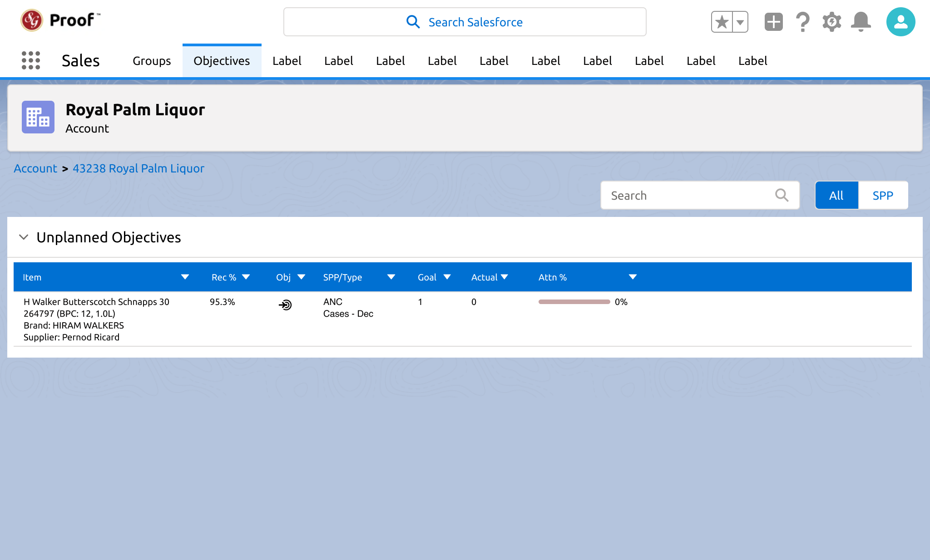Open the 43238 Royal Palm Liquor link
The width and height of the screenshot is (930, 560).
(x=139, y=168)
